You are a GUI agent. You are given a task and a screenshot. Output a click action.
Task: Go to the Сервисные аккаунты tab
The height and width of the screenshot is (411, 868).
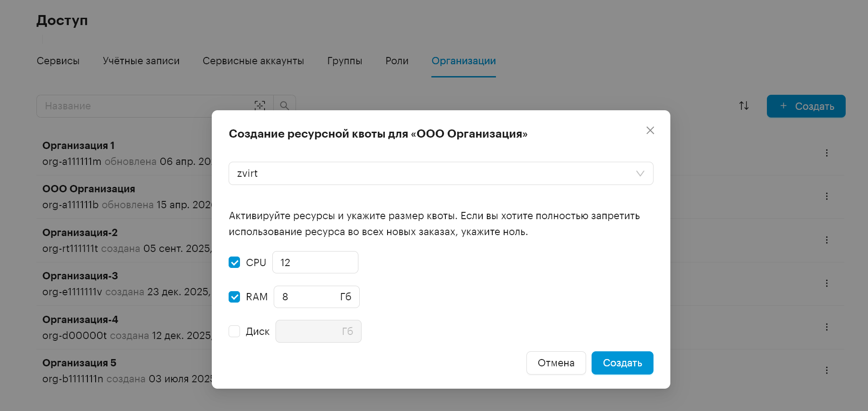253,61
